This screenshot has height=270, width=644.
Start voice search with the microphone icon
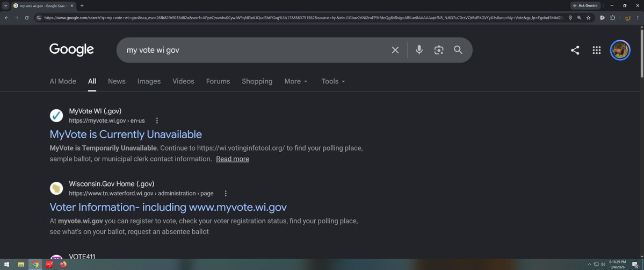pos(419,50)
